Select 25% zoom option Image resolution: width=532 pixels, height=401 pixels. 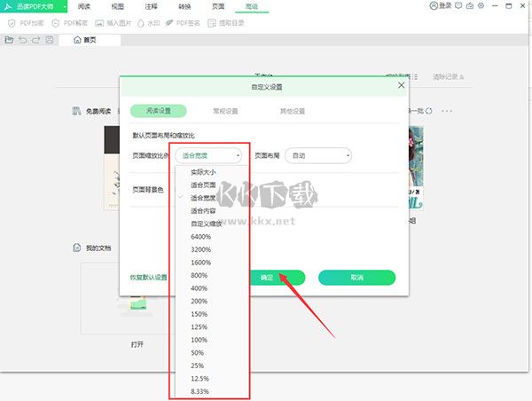197,366
